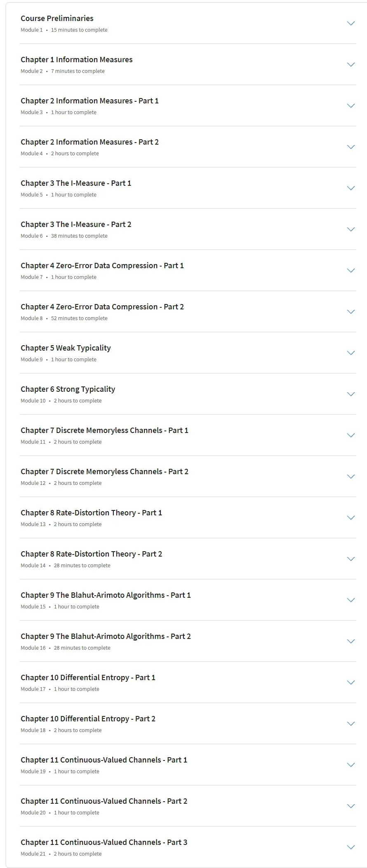The width and height of the screenshot is (367, 868).
Task: Open Chapter 2 Information Measures - Part 1 title
Action: click(x=89, y=101)
